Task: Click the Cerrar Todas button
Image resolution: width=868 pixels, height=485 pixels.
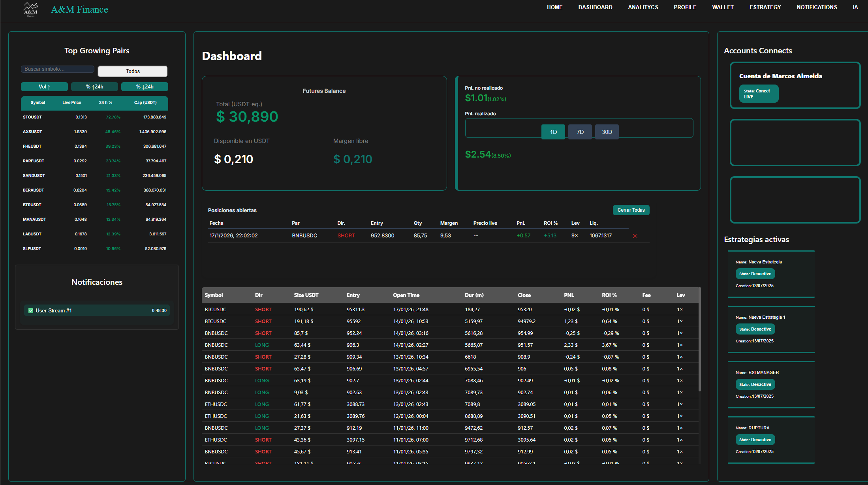Action: click(631, 210)
